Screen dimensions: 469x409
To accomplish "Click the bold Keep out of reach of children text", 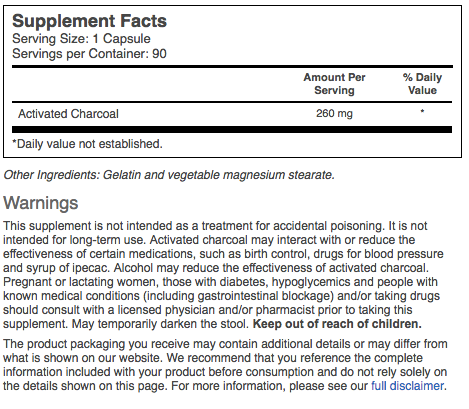I will point(337,324).
